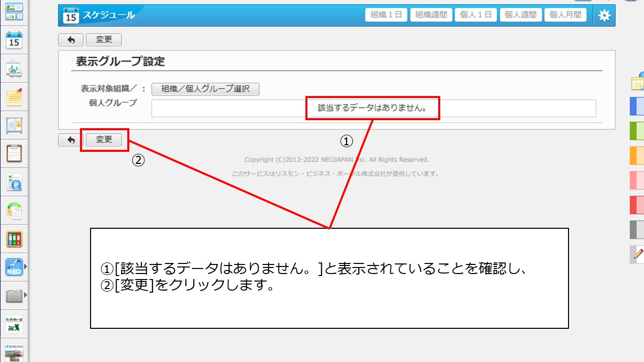Open the pinned yellow memo icon
The width and height of the screenshot is (644, 362).
point(14,97)
